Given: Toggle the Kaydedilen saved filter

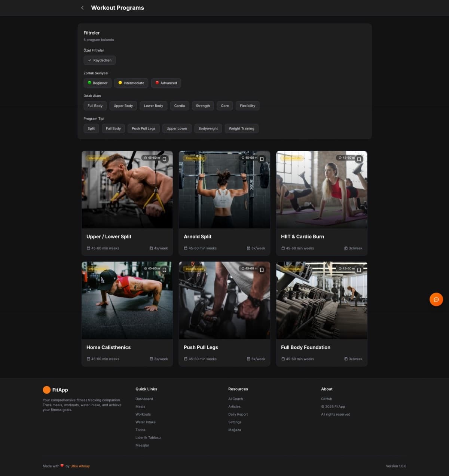Looking at the screenshot, I should point(100,60).
